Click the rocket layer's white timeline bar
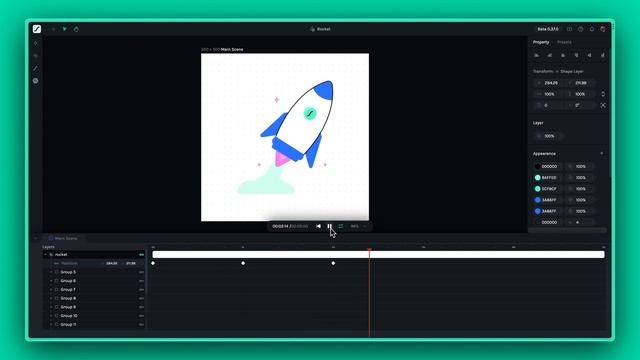640x360 pixels. pos(378,255)
